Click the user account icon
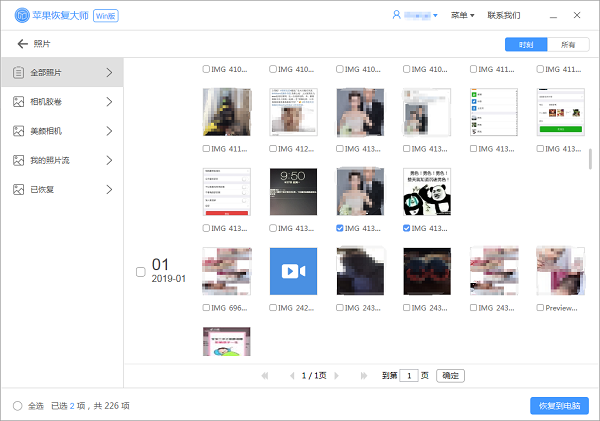 [396, 15]
